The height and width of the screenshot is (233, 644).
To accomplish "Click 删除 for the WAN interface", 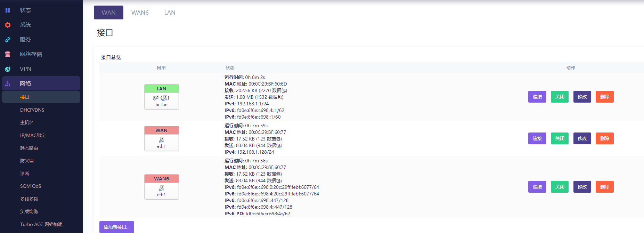I will pyautogui.click(x=605, y=138).
